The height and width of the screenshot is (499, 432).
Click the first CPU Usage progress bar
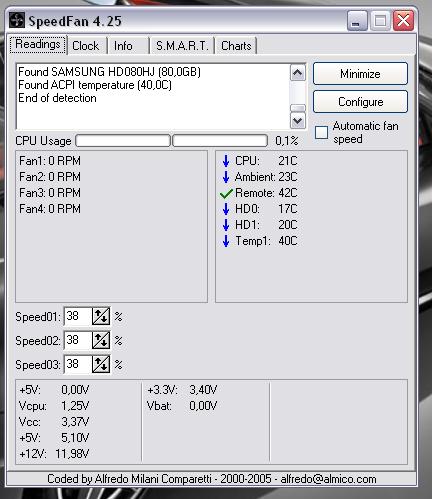123,141
